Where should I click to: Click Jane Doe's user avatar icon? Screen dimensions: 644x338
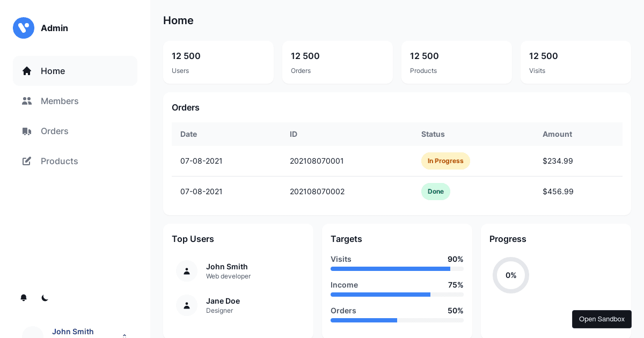click(187, 305)
